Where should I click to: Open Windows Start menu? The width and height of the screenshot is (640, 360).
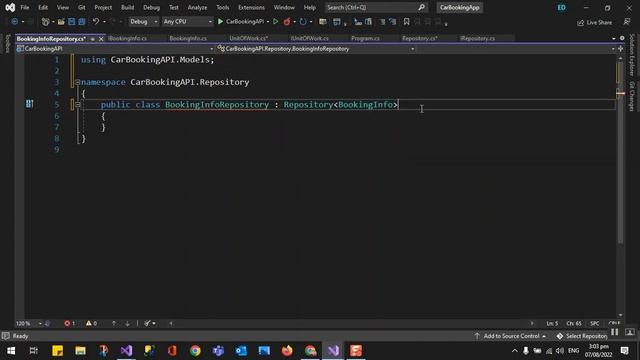coord(11,351)
